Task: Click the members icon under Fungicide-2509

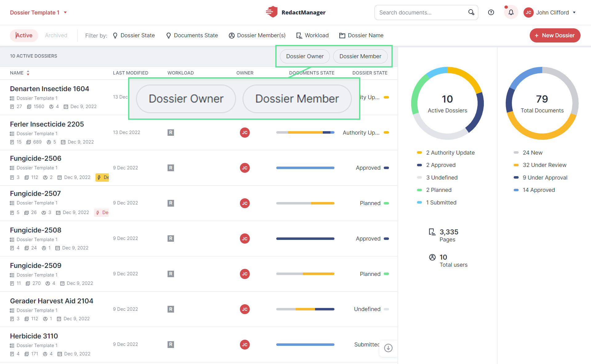Action: point(48,283)
